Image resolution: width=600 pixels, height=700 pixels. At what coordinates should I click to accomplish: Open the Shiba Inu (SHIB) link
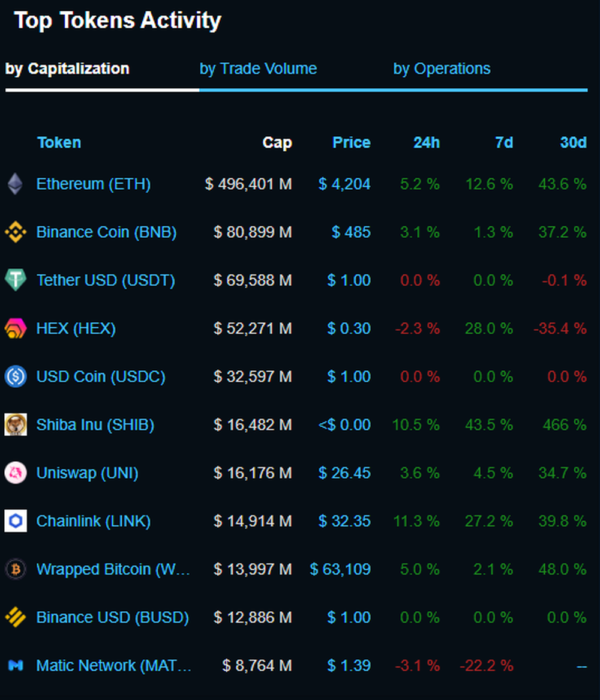95,425
